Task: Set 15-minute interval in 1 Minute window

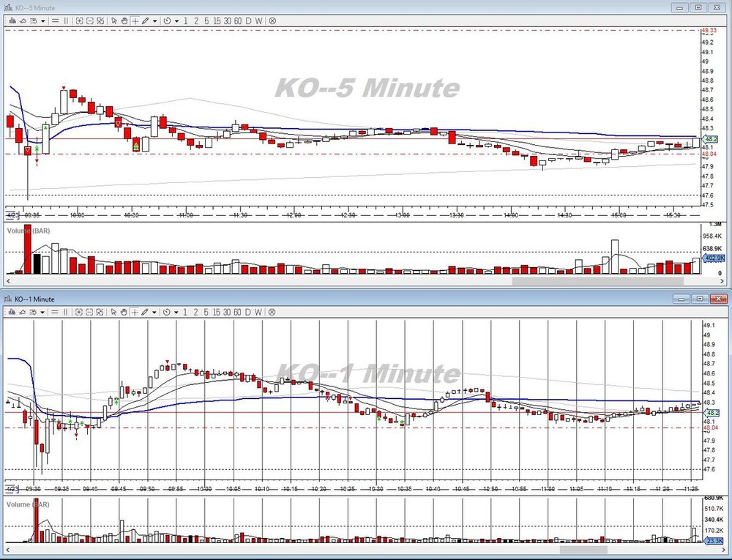Action: point(217,312)
